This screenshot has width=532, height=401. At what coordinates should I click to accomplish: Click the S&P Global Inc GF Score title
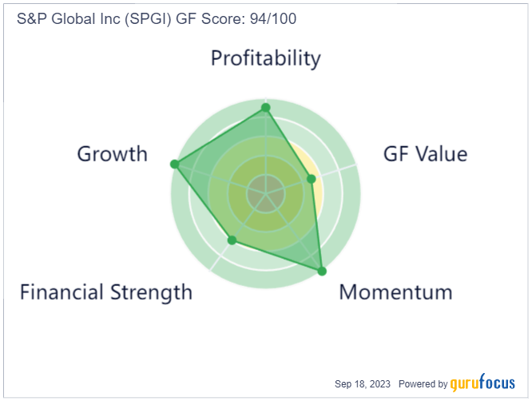coord(157,18)
